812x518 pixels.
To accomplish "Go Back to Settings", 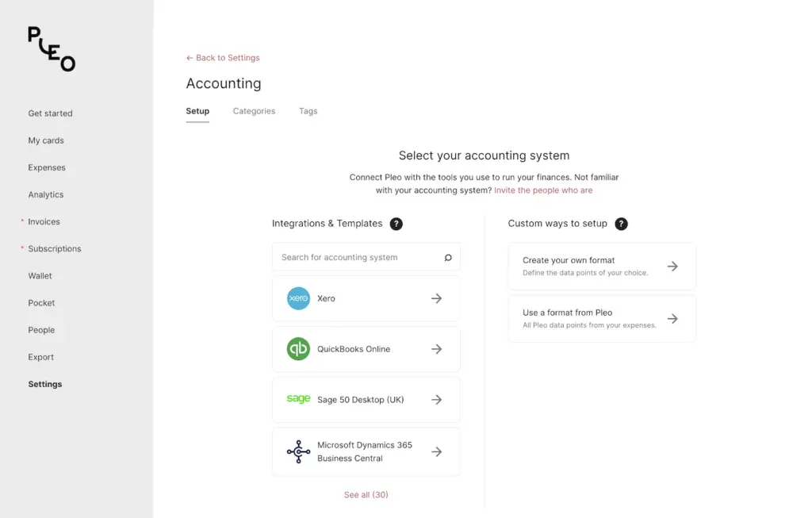I will (223, 58).
